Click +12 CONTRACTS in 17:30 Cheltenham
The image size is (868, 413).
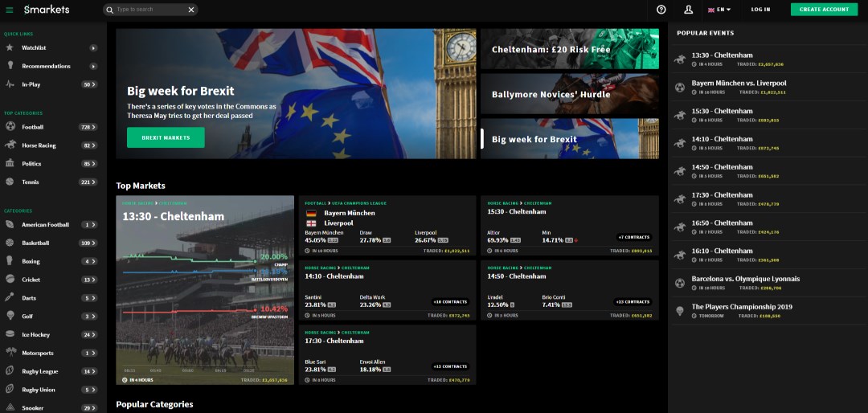450,366
